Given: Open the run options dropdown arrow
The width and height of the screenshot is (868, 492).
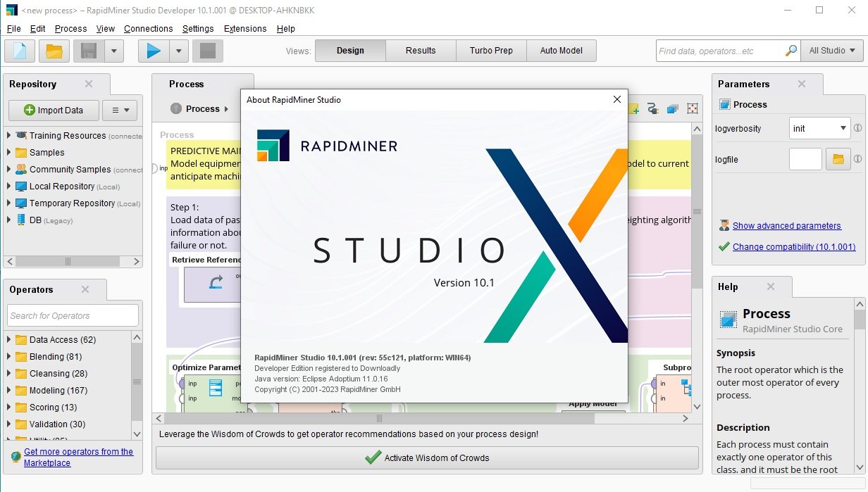Looking at the screenshot, I should pos(178,51).
